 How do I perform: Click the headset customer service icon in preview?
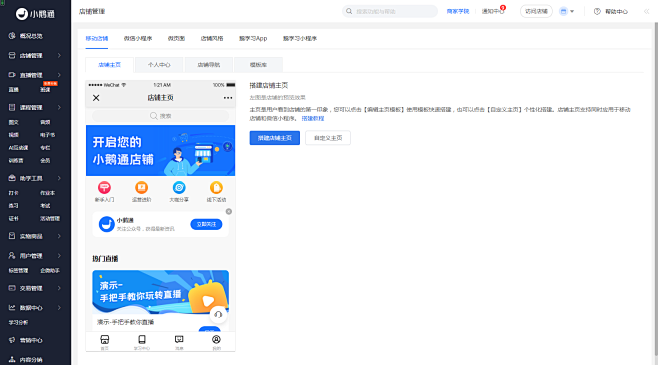tap(218, 314)
